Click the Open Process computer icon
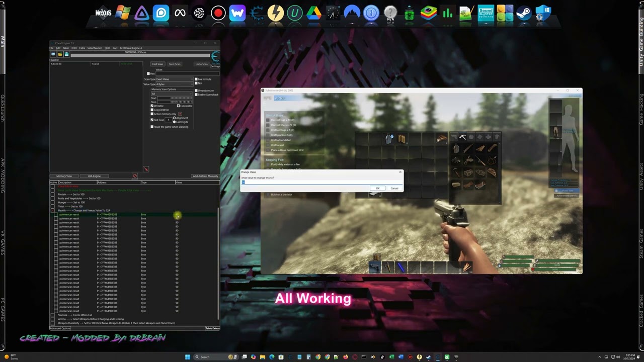Screen dimensions: 644x362 (53, 54)
